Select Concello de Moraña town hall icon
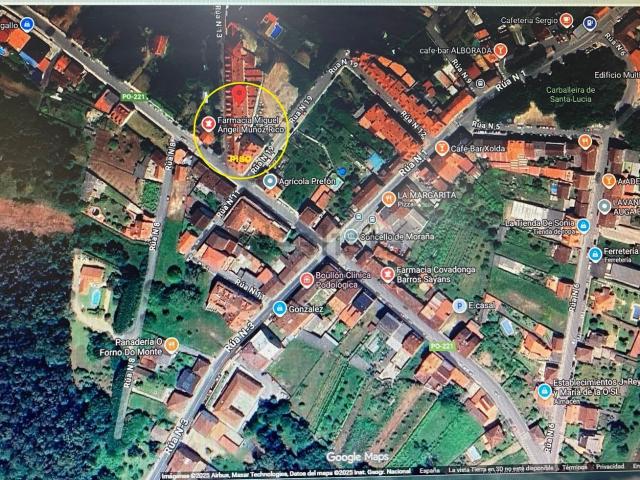640x480 pixels. 351,236
